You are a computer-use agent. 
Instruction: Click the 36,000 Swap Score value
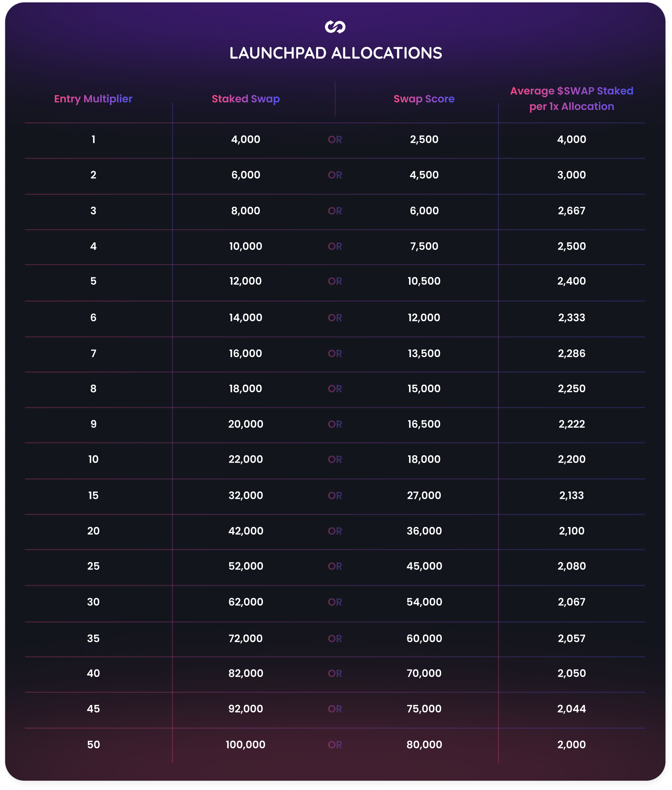(424, 531)
